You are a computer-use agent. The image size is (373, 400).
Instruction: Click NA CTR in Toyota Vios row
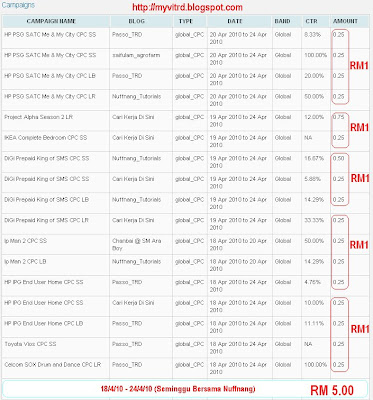click(308, 344)
